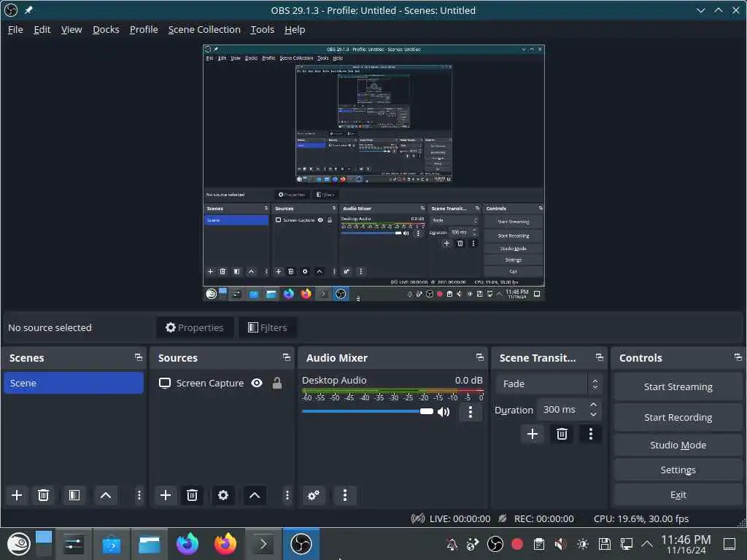Open View menu
The width and height of the screenshot is (747, 560).
coord(71,29)
